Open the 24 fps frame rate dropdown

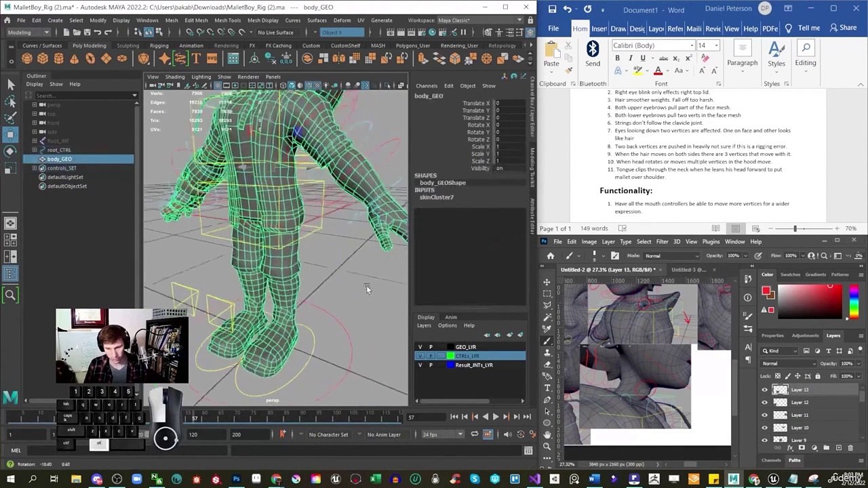pos(441,434)
